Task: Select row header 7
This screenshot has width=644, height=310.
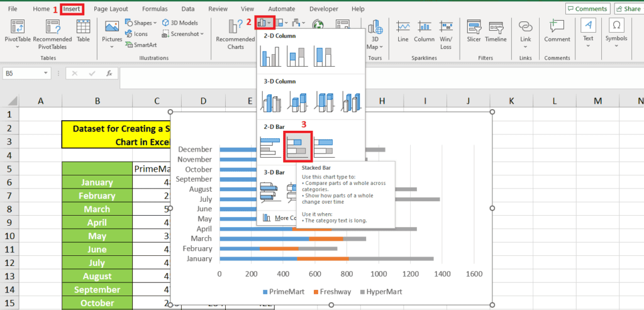Action: click(x=10, y=196)
